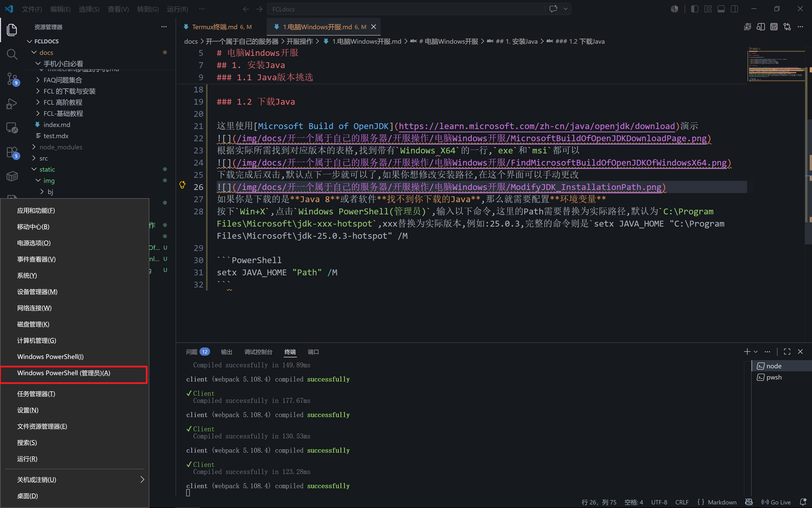This screenshot has width=812, height=508.
Task: Toggle the bottom panel visibility
Action: tap(721, 9)
